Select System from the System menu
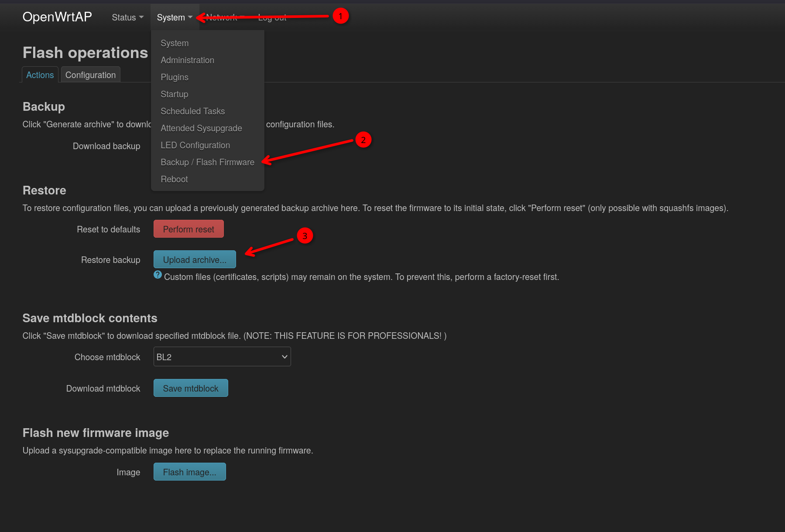Screen dimensions: 785x532 tap(175, 43)
